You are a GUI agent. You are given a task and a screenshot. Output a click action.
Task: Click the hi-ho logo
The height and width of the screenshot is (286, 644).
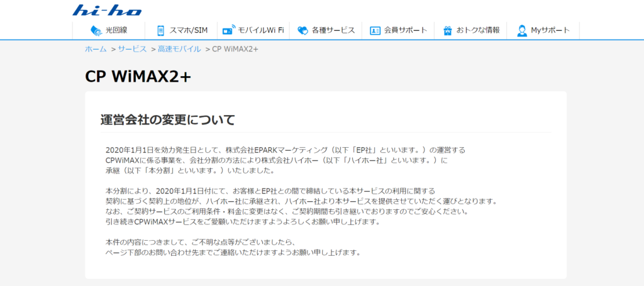(108, 10)
